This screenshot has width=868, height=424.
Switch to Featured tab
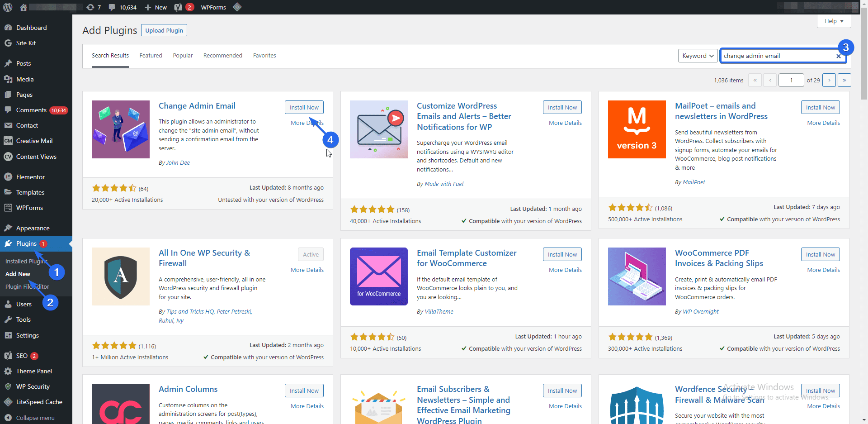click(151, 55)
